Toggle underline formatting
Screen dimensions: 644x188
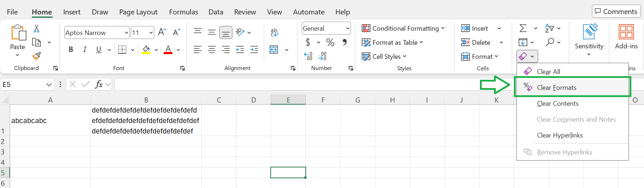coord(99,49)
